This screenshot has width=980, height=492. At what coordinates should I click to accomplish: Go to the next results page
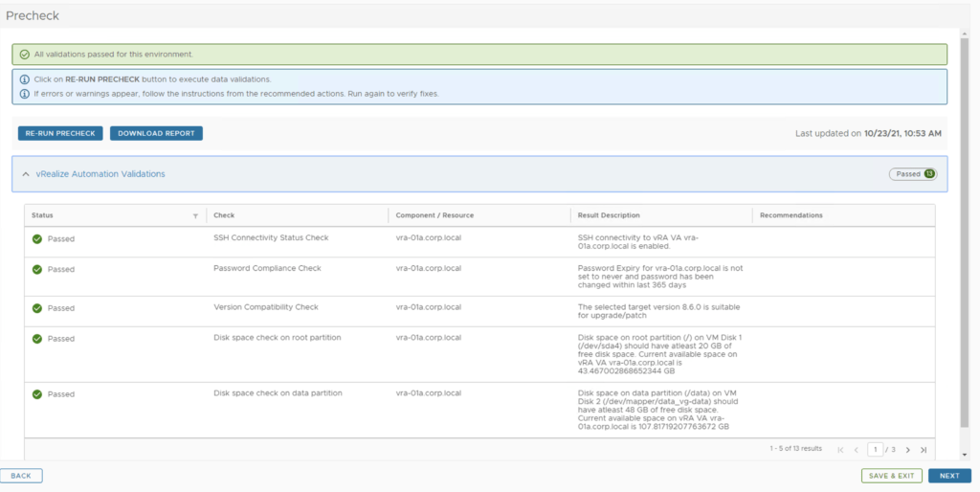pyautogui.click(x=907, y=449)
